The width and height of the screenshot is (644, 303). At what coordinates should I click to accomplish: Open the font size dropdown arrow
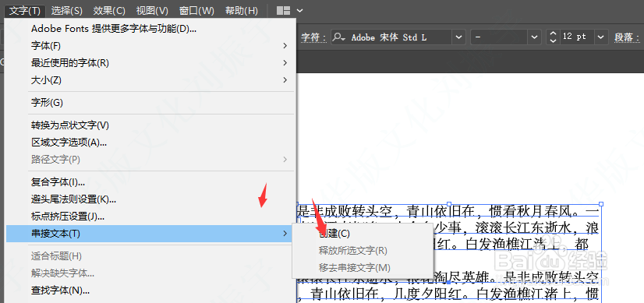[601, 37]
